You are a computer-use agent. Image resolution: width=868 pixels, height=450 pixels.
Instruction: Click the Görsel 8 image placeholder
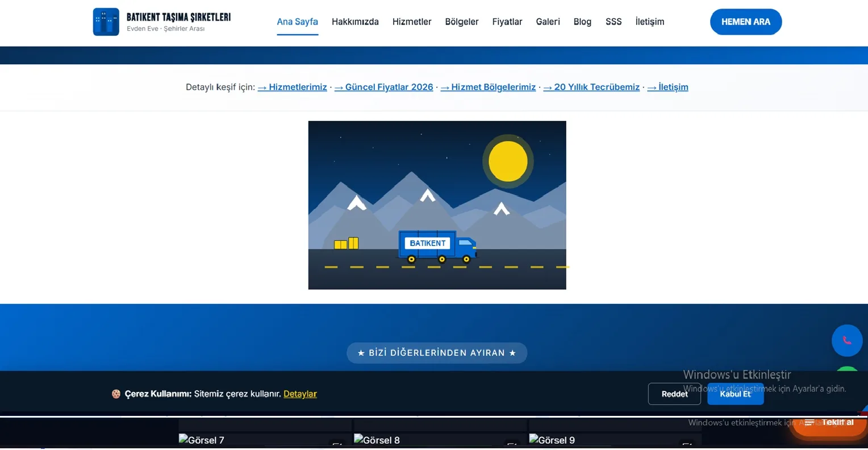click(x=377, y=440)
